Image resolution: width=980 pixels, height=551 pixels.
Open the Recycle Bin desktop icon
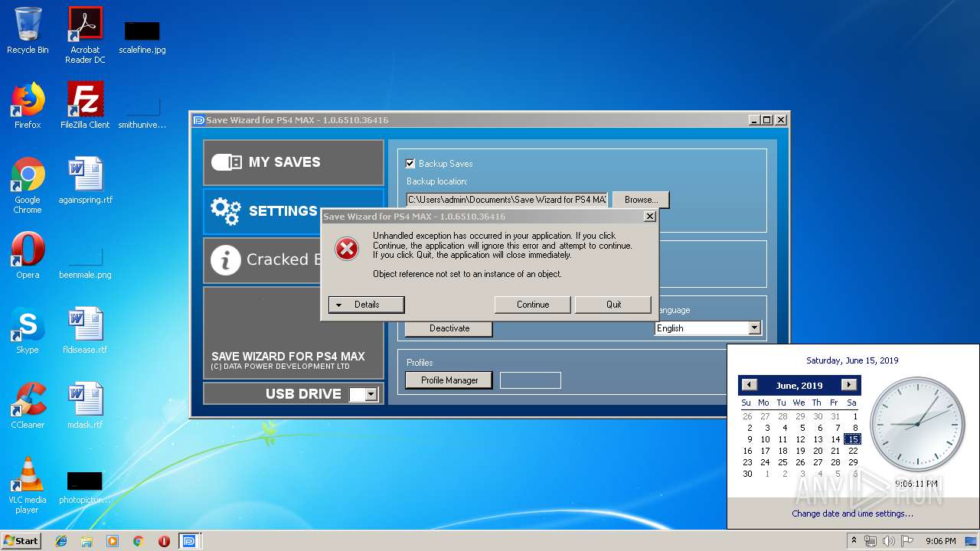tap(28, 31)
